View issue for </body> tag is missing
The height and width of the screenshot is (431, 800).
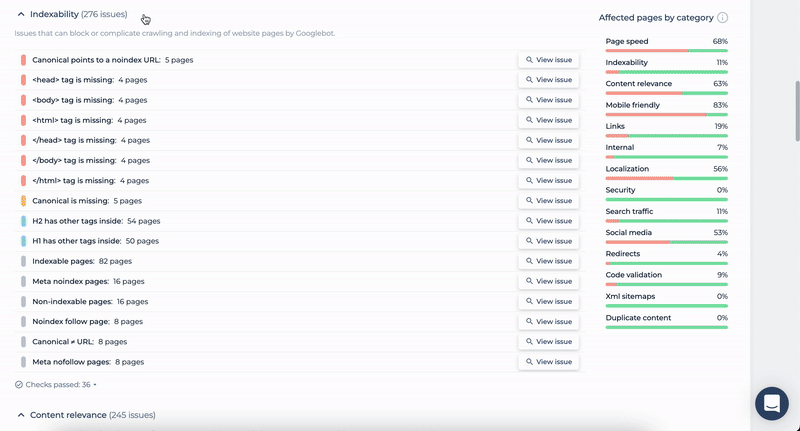pos(548,161)
